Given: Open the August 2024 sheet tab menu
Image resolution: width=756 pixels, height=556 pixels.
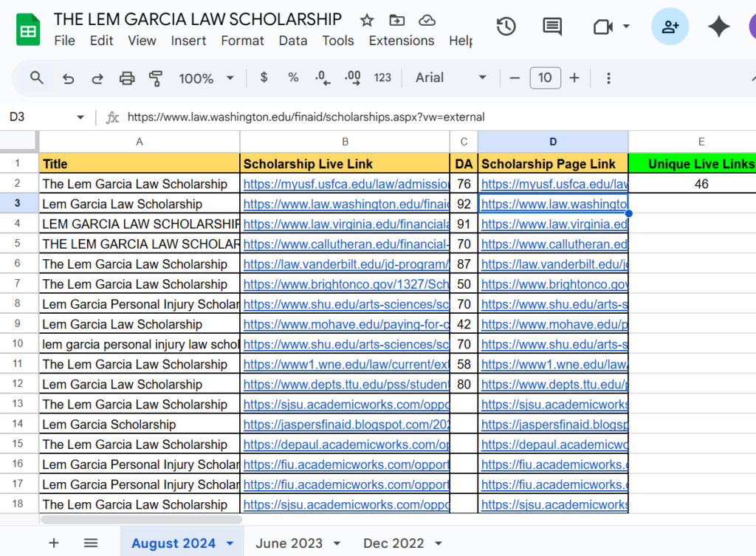Looking at the screenshot, I should click(230, 543).
